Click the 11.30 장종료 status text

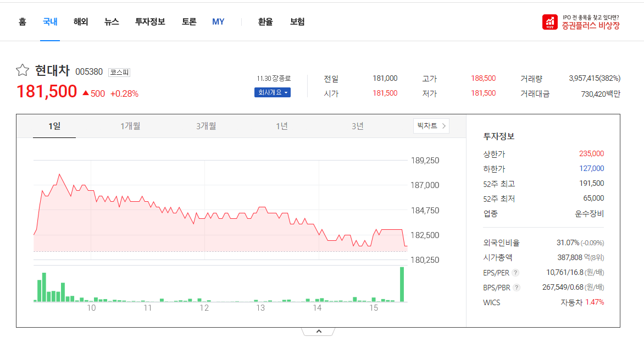(x=274, y=78)
